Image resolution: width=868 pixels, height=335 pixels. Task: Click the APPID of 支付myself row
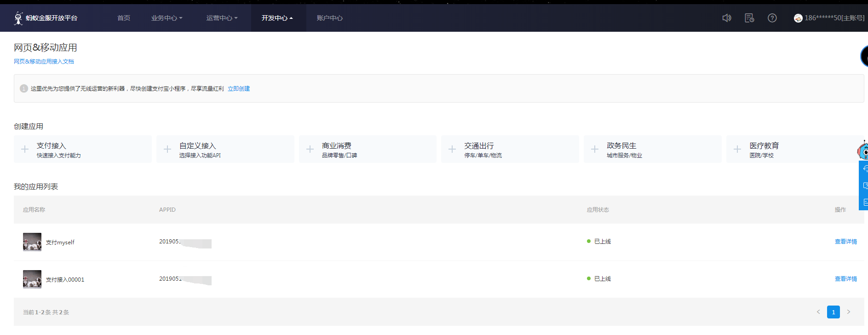[185, 242]
